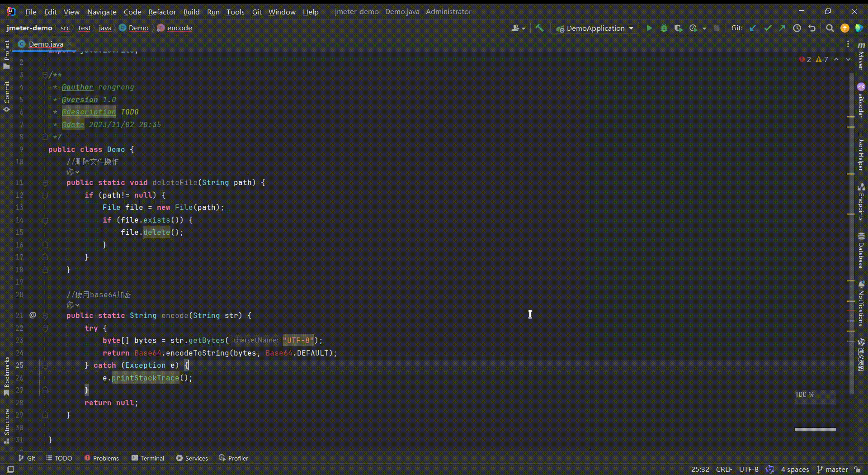Open the user account dropdown in toolbar
The image size is (868, 475).
tap(518, 28)
